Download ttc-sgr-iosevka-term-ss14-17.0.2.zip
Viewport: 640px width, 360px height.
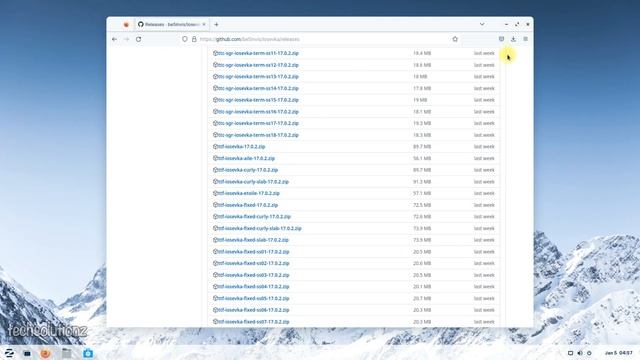click(258, 88)
